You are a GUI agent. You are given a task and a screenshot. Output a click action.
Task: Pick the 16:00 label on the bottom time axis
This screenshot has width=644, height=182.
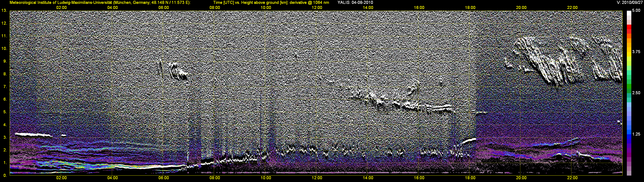(419, 178)
